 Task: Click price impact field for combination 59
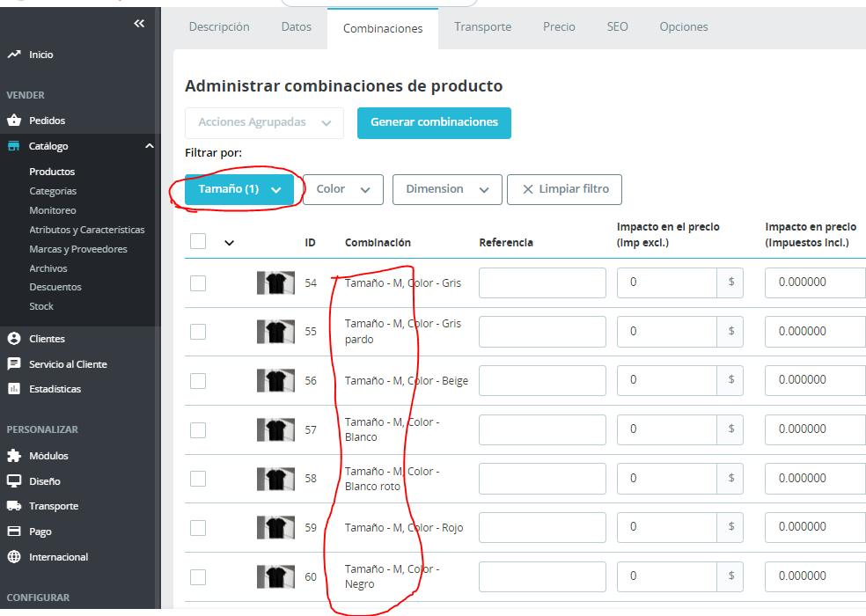(x=666, y=526)
